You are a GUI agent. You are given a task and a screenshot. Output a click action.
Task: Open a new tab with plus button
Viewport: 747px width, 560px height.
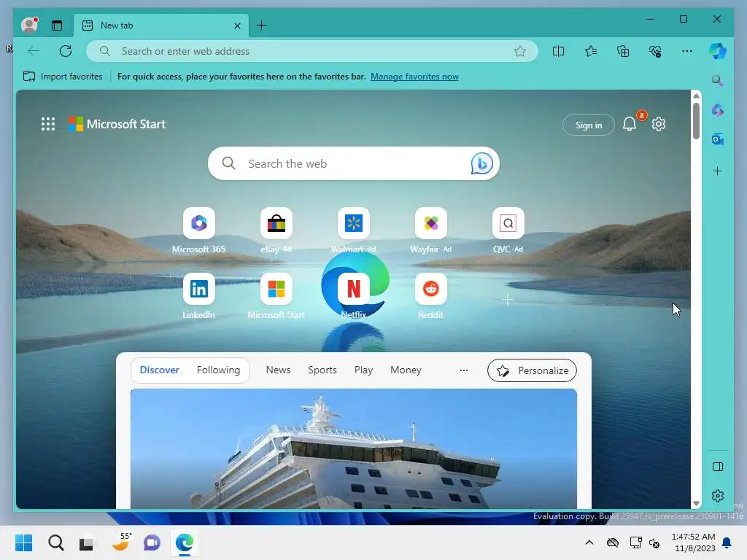[262, 26]
